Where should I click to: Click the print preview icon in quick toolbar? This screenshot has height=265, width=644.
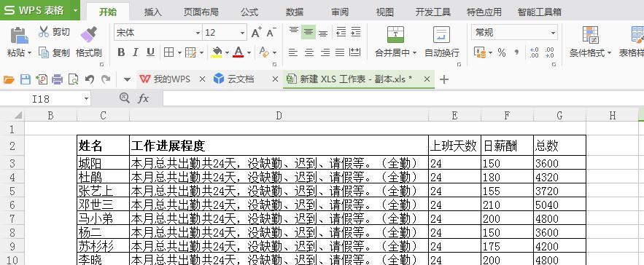click(x=73, y=79)
